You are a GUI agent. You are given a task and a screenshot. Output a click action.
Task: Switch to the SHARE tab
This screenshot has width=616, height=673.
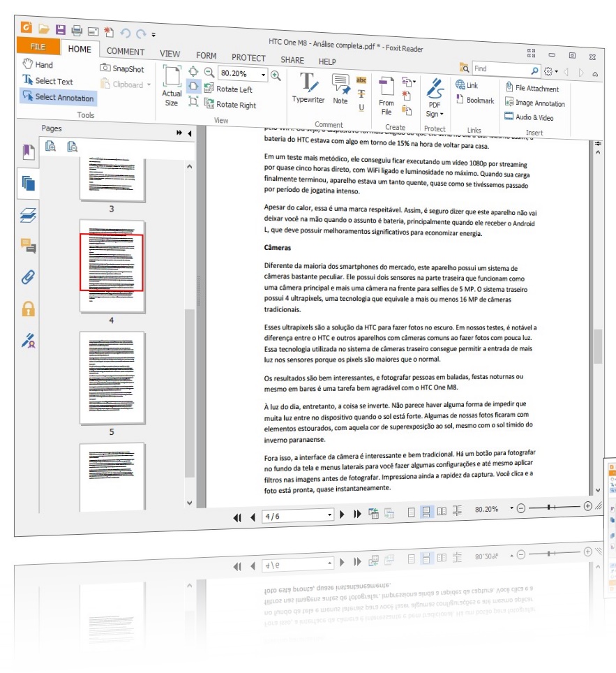pyautogui.click(x=292, y=60)
